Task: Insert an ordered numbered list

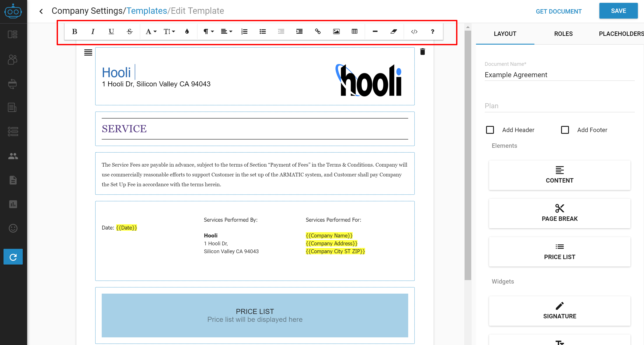Action: [x=244, y=31]
